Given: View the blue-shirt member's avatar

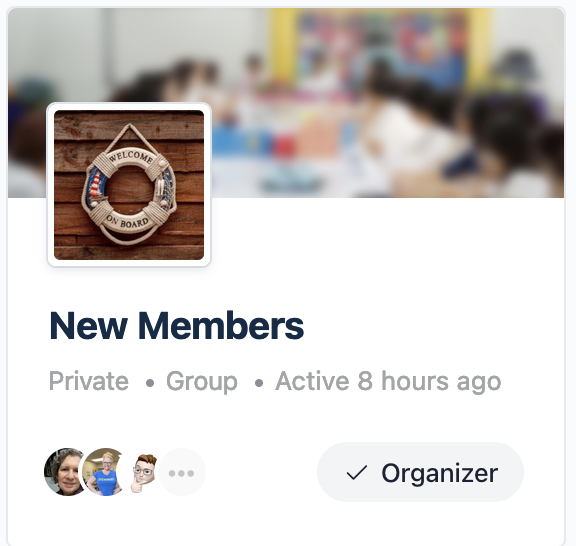Looking at the screenshot, I should click(105, 472).
